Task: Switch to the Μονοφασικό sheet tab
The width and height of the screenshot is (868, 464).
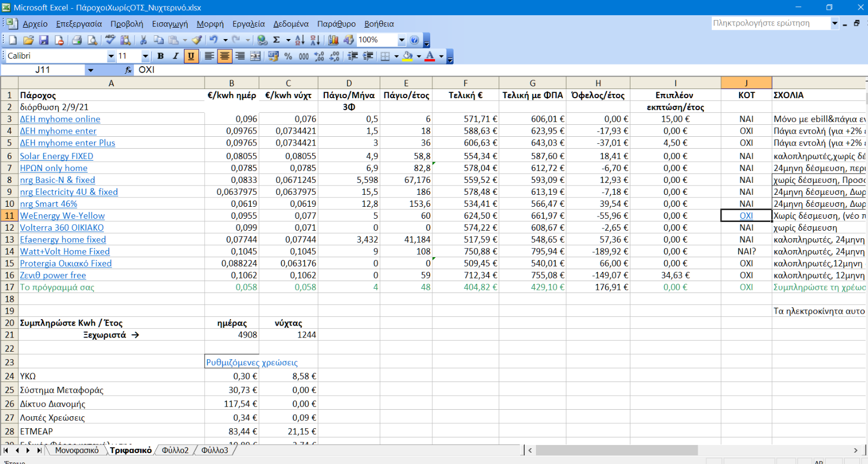Action: pos(77,450)
